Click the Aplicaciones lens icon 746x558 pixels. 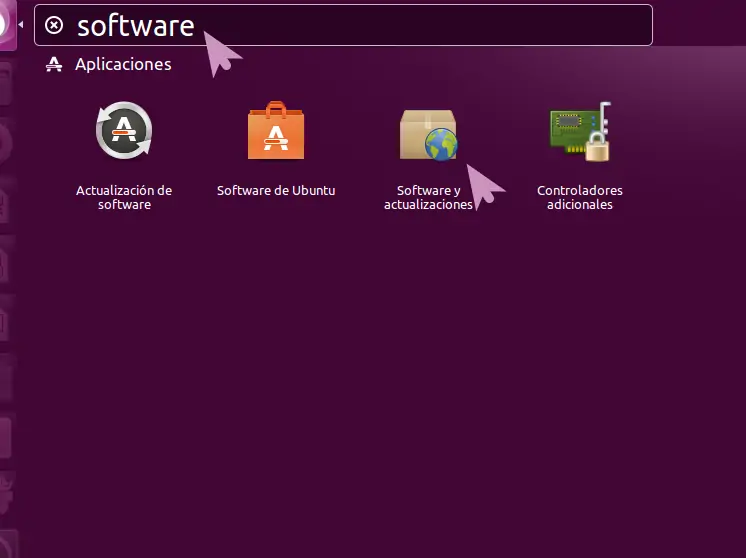click(54, 64)
